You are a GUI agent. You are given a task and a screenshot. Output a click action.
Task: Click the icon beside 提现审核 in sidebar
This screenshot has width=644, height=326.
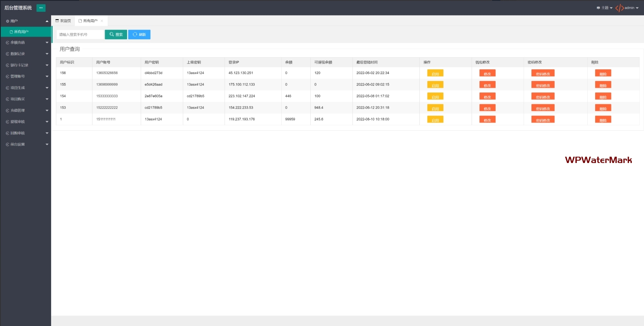pos(7,122)
